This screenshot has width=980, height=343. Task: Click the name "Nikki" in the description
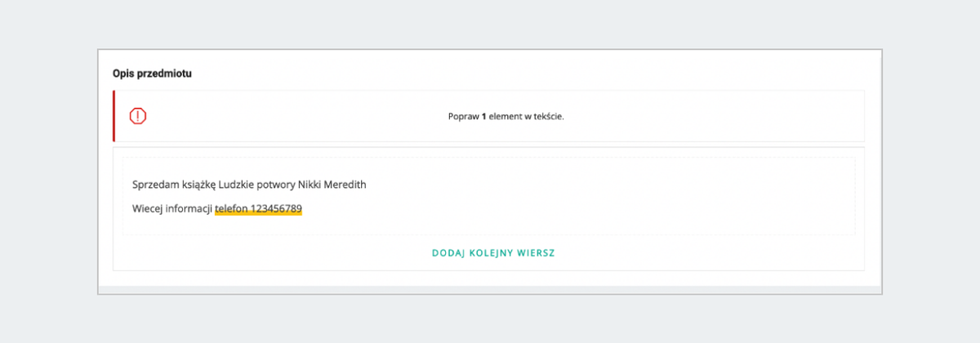tap(318, 185)
